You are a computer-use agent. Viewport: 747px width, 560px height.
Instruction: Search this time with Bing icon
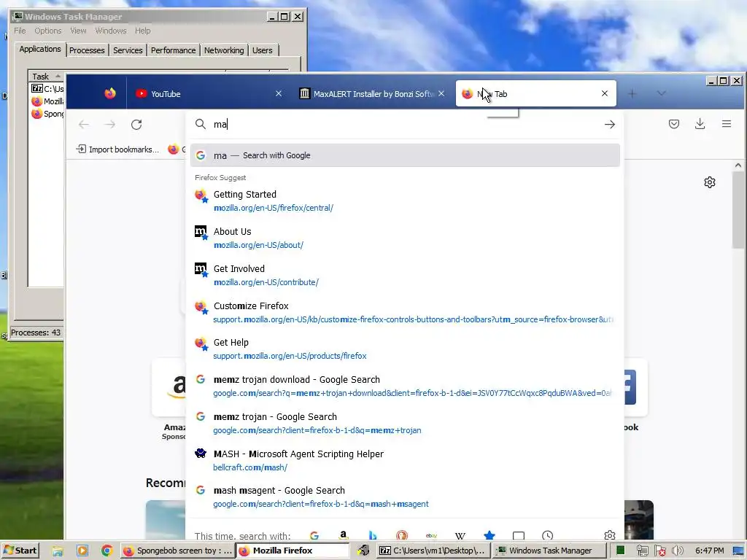coord(373,536)
